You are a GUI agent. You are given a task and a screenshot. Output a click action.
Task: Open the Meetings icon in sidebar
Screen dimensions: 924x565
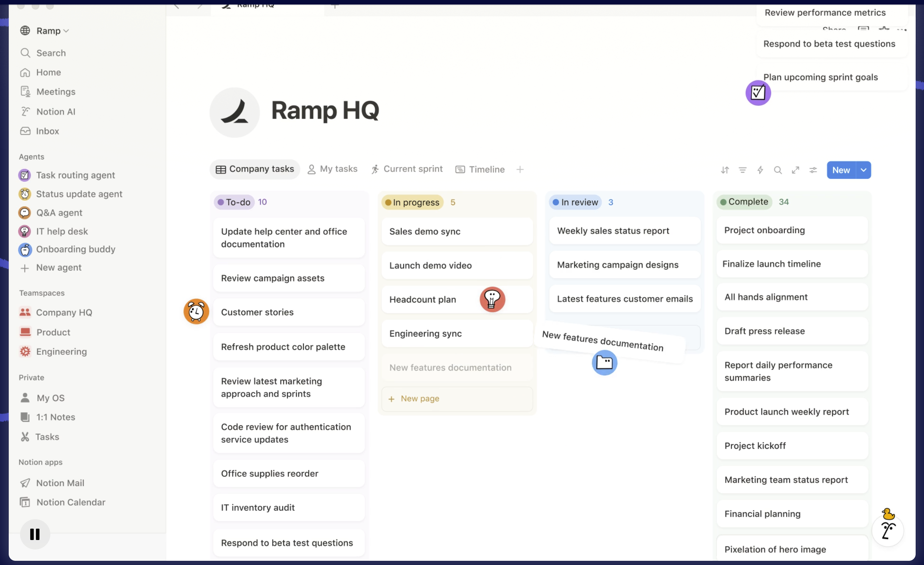[x=25, y=92]
